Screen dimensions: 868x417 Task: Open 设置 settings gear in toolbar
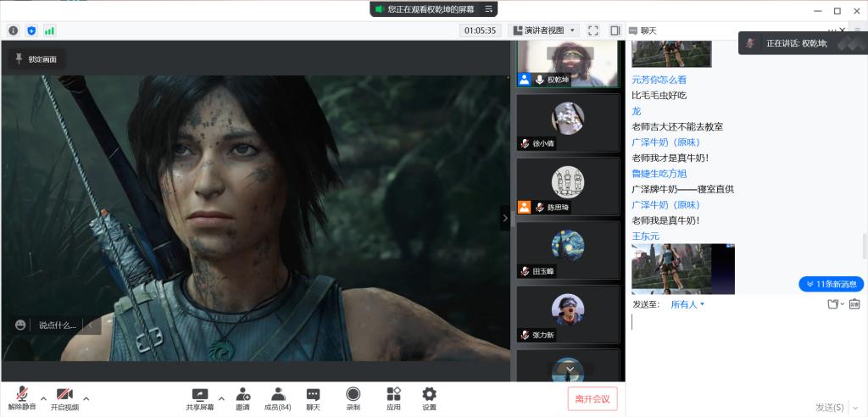pyautogui.click(x=429, y=394)
